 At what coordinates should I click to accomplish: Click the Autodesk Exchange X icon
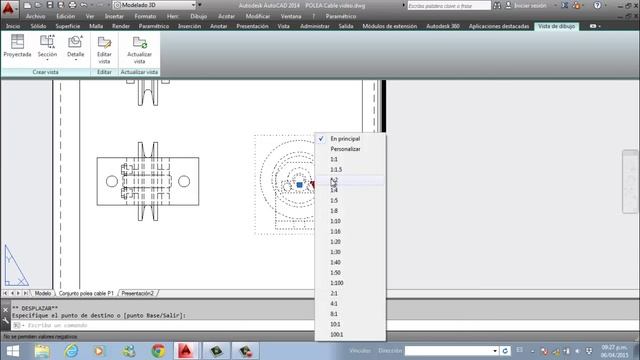(565, 6)
